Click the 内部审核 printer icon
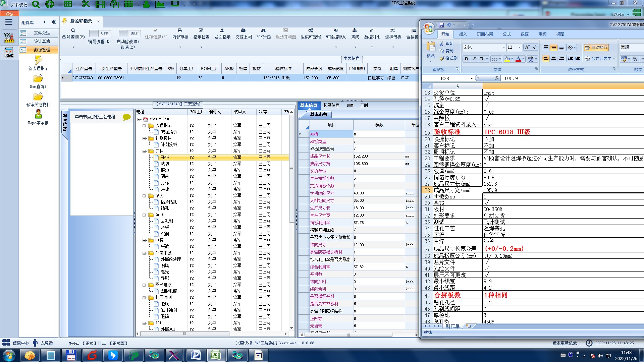Screen dimensions: 644x362 tap(180, 31)
